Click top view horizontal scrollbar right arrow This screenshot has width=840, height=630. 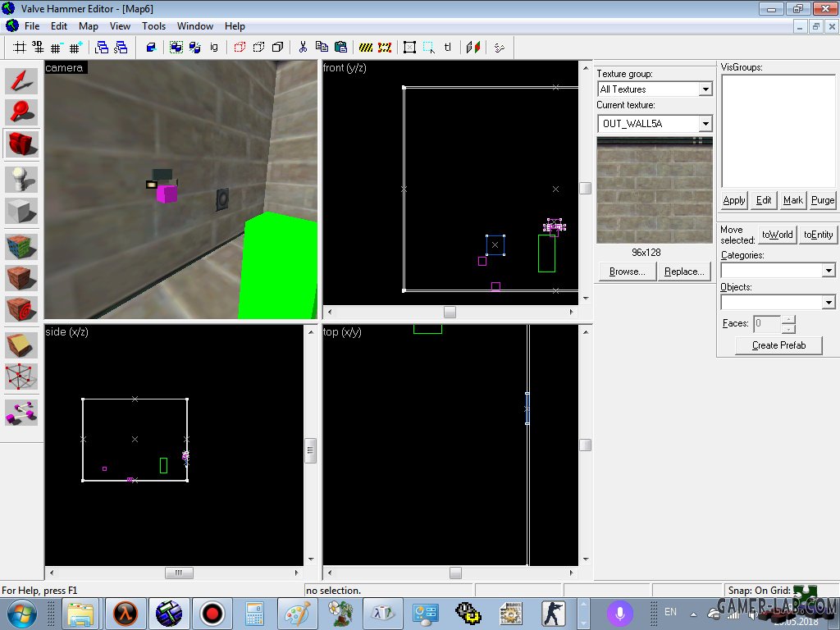572,573
